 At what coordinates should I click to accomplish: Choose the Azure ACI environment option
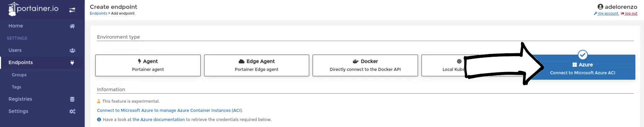coord(582,67)
